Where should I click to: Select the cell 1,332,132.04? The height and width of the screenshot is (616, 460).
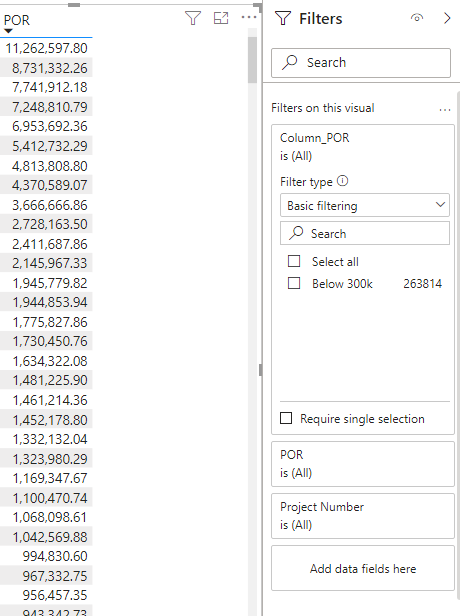tap(46, 439)
